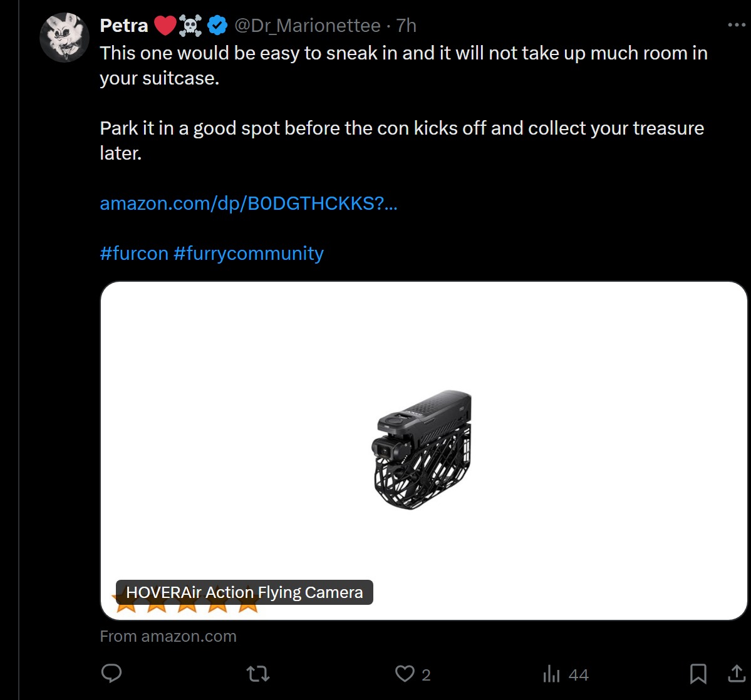Open the #furcon hashtag
Image resolution: width=751 pixels, height=700 pixels.
point(134,254)
